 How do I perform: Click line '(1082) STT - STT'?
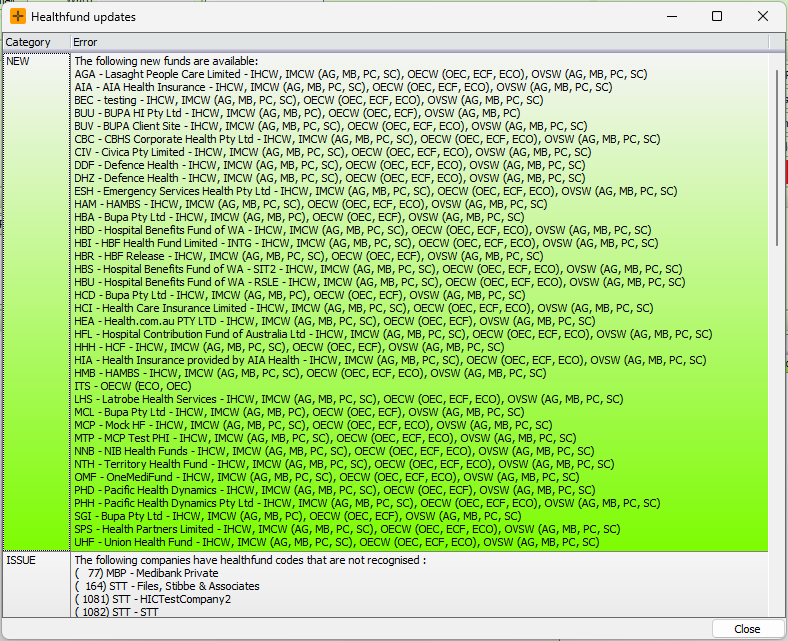point(116,612)
